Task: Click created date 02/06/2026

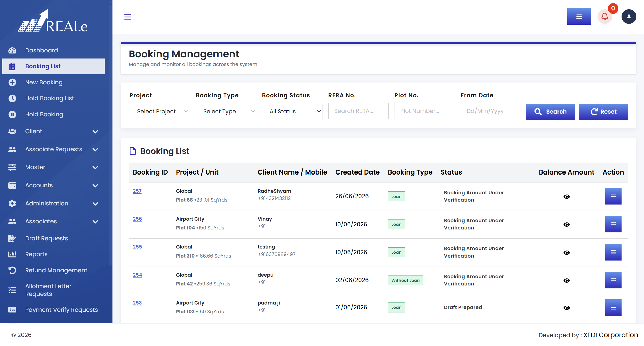Action: click(352, 280)
